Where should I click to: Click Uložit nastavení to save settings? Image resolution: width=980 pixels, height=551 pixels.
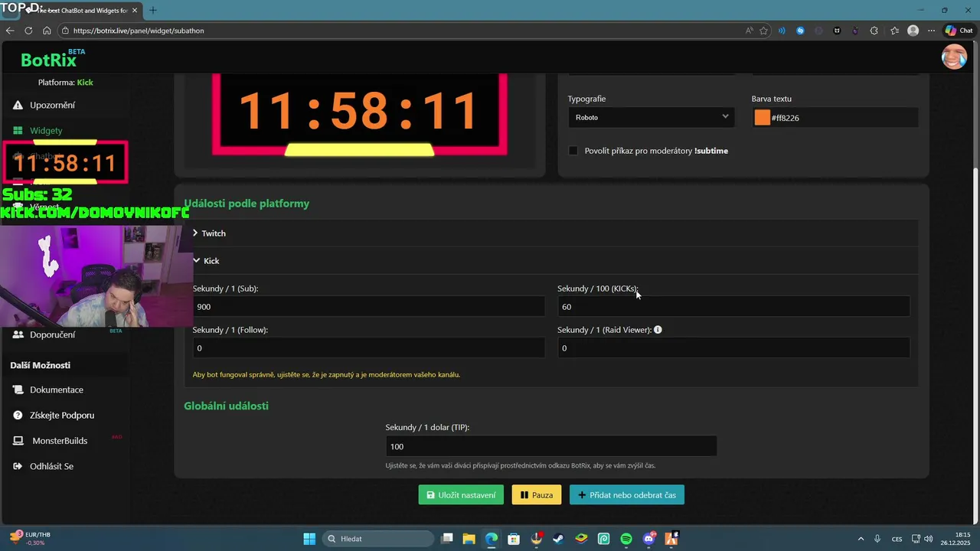click(461, 495)
